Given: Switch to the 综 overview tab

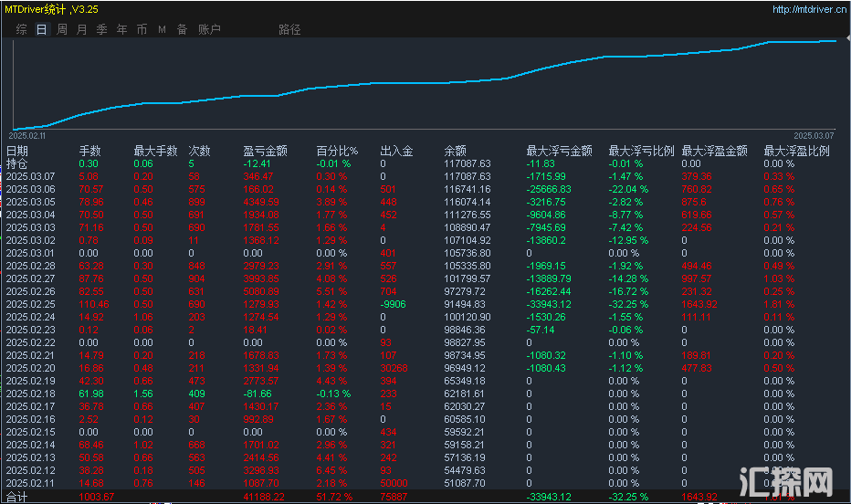Looking at the screenshot, I should 21,29.
